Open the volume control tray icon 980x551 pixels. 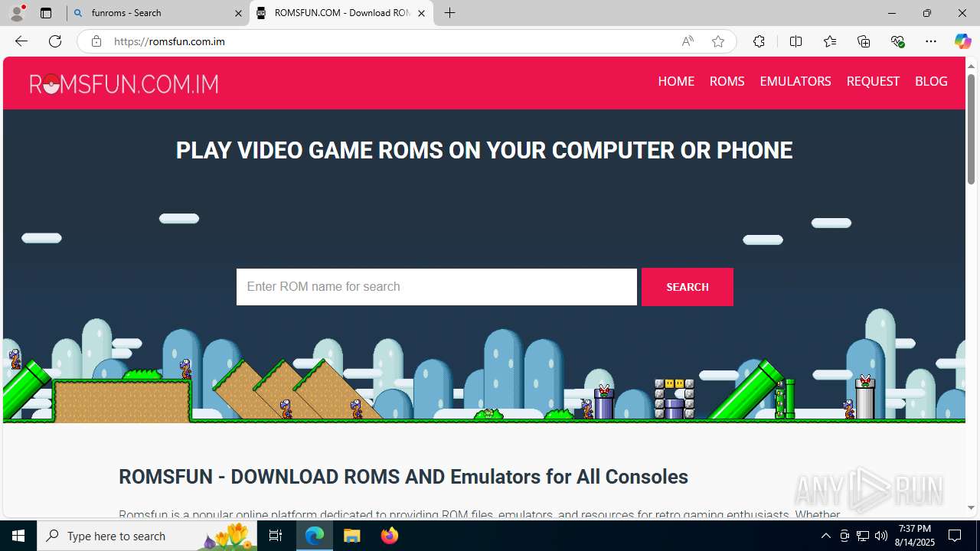point(881,536)
